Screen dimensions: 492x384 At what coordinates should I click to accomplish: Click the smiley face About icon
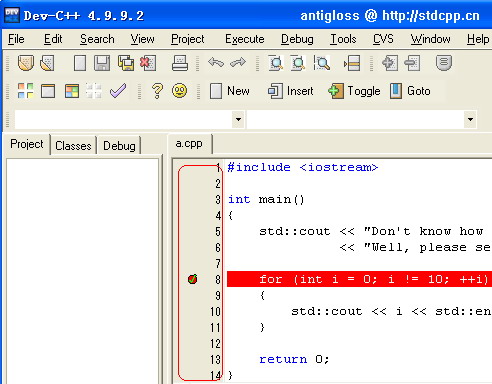click(179, 91)
